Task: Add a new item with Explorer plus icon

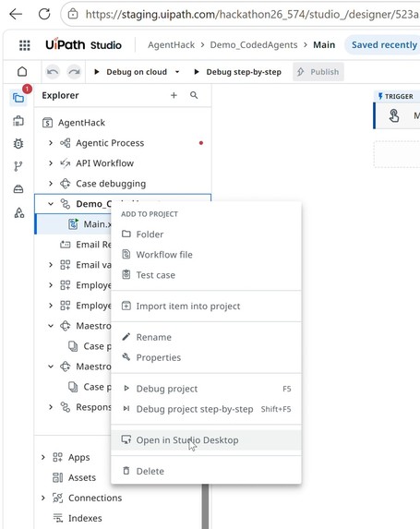Action: [x=174, y=95]
